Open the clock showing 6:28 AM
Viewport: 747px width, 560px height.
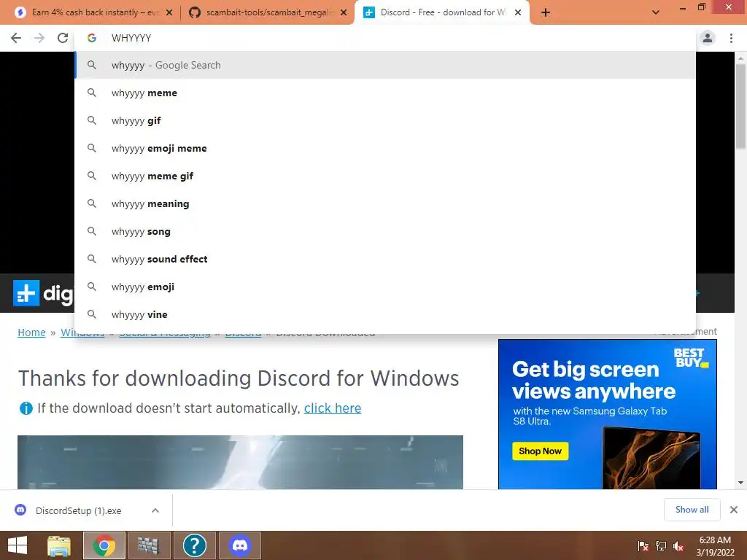[x=715, y=546]
